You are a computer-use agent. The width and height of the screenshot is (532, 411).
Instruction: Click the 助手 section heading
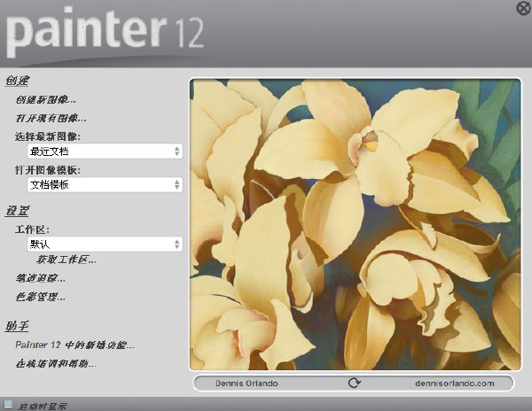[x=17, y=326]
